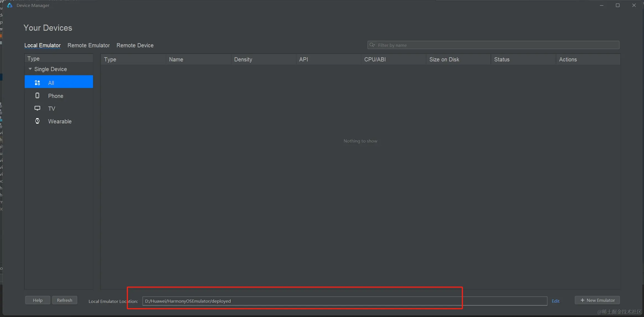Switch to the Remote Emulator tab
Image resolution: width=644 pixels, height=317 pixels.
89,45
